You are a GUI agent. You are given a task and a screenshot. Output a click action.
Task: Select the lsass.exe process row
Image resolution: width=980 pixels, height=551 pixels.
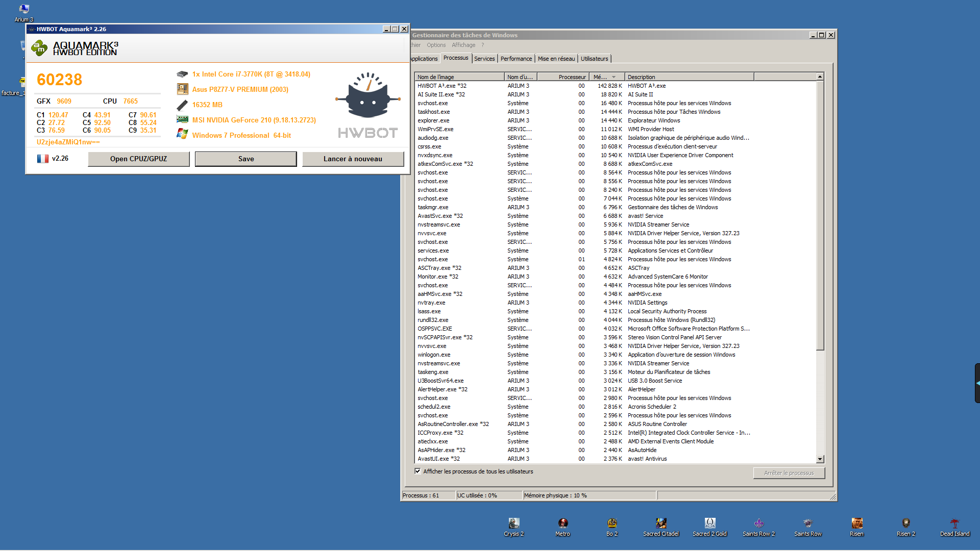tap(615, 311)
